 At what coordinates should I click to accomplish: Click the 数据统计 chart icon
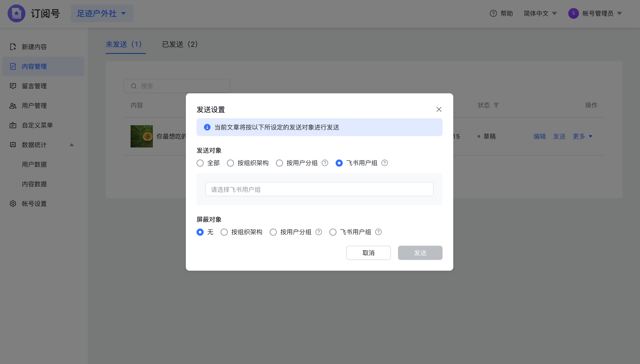tap(13, 145)
